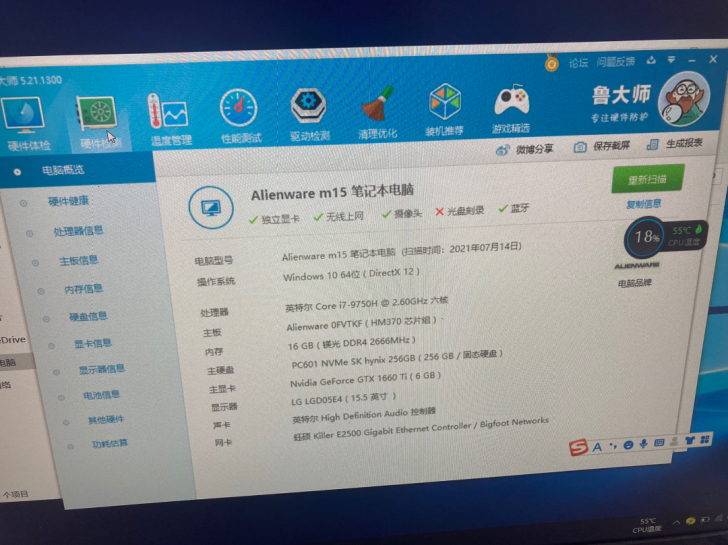Click network text Killer E2500 Gigabit Ethernet
The height and width of the screenshot is (545, 728).
tap(421, 429)
